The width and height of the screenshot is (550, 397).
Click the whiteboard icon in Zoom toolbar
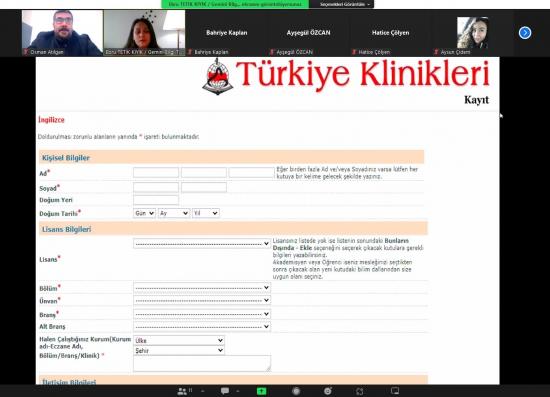[x=395, y=391]
